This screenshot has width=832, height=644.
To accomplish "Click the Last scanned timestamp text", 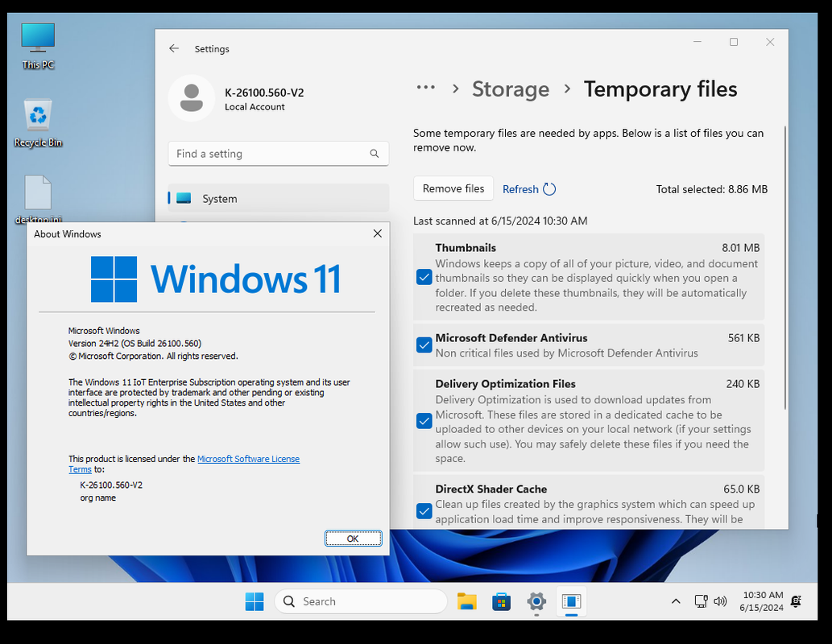I will point(500,221).
